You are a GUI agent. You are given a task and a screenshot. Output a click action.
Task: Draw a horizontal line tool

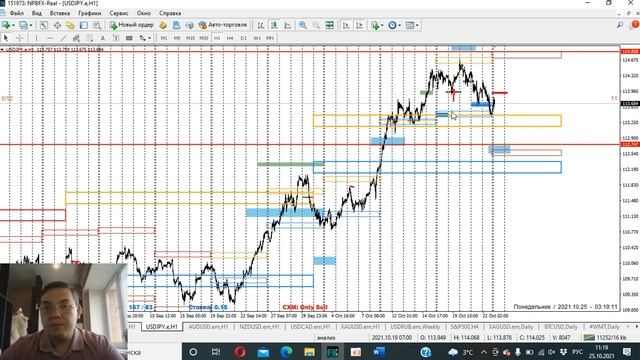click(x=50, y=38)
